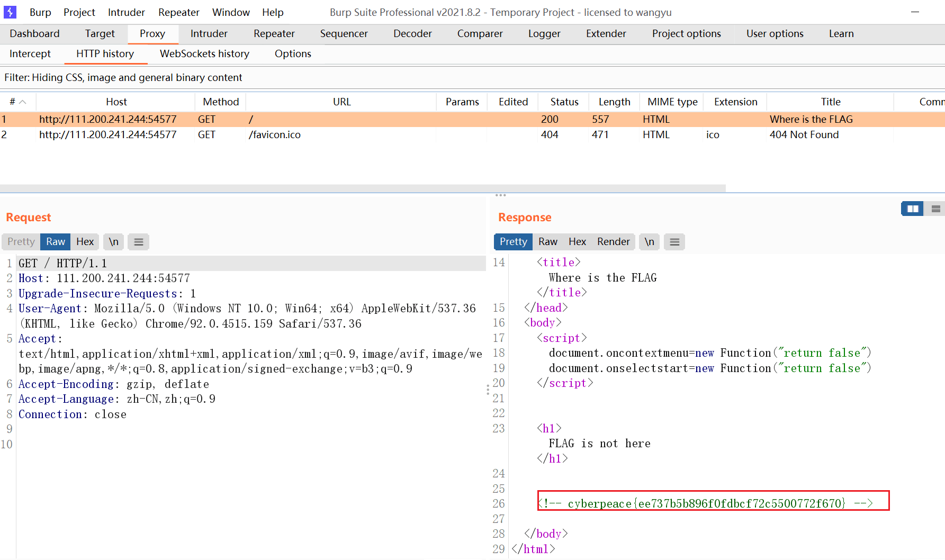Toggle \n non-printable chars in Request
This screenshot has height=560, width=945.
[x=113, y=242]
